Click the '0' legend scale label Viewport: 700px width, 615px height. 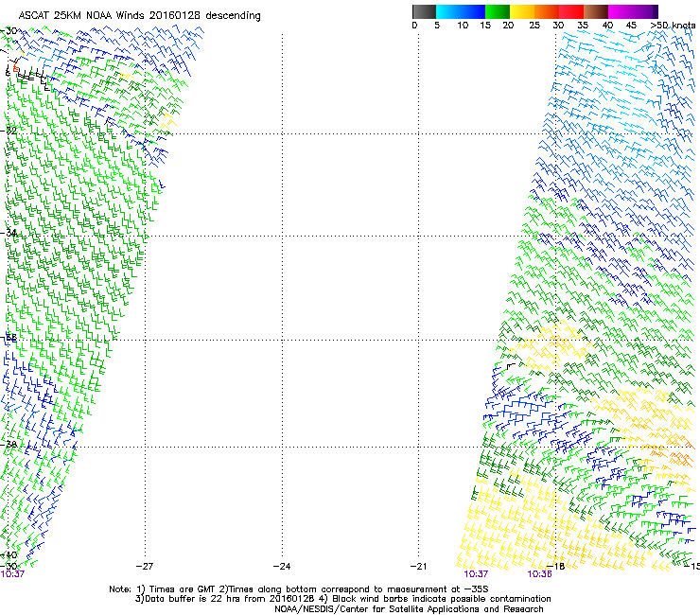click(414, 26)
